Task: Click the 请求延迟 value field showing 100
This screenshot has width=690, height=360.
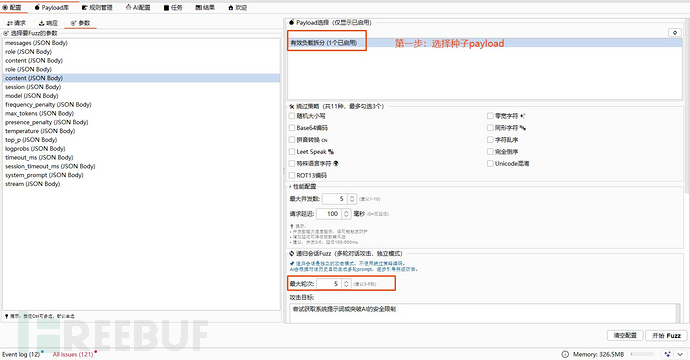Action: click(329, 213)
